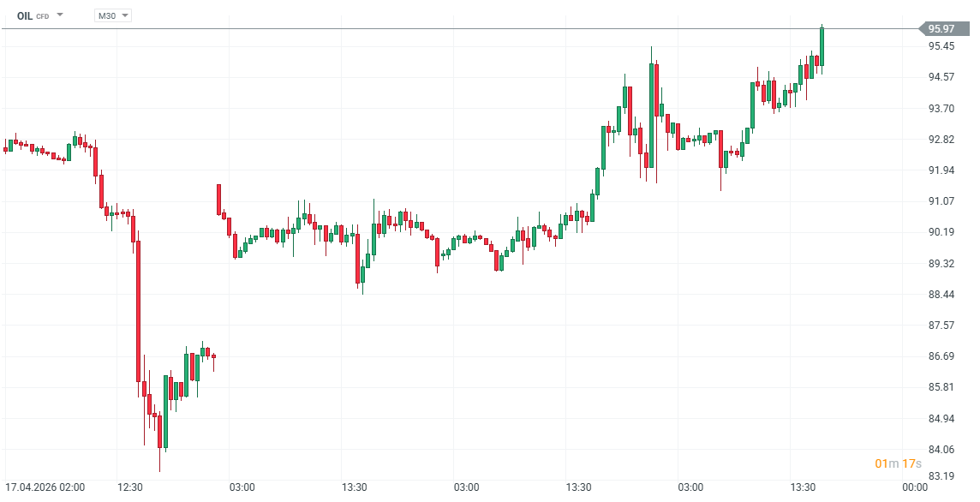Click the 17.04.2026 02:00 date label
The height and width of the screenshot is (502, 980).
click(45, 487)
